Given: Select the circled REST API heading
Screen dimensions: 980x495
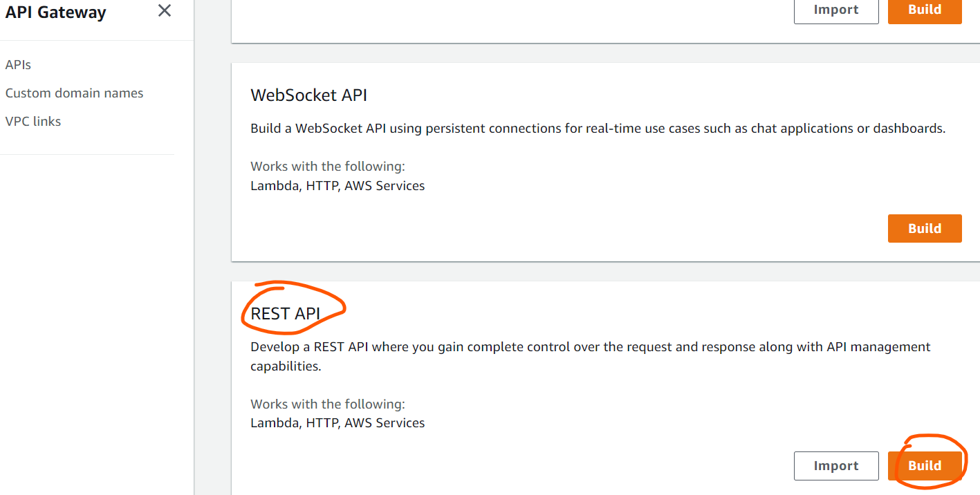Looking at the screenshot, I should click(x=285, y=314).
